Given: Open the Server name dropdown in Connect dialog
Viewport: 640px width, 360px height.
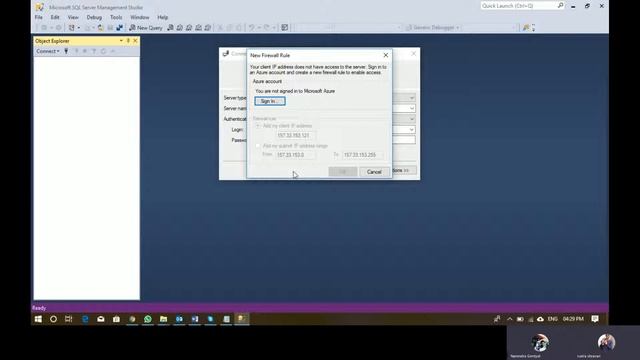Looking at the screenshot, I should 411,108.
